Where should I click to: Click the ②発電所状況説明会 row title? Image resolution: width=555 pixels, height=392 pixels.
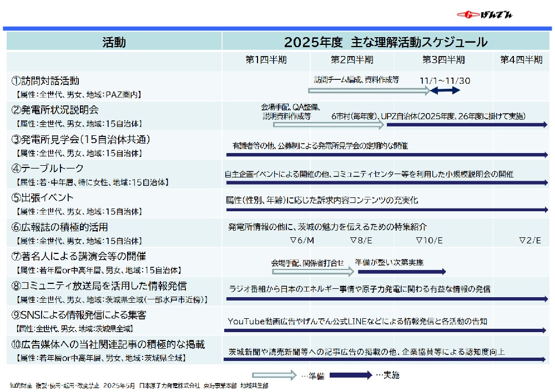[x=55, y=110]
